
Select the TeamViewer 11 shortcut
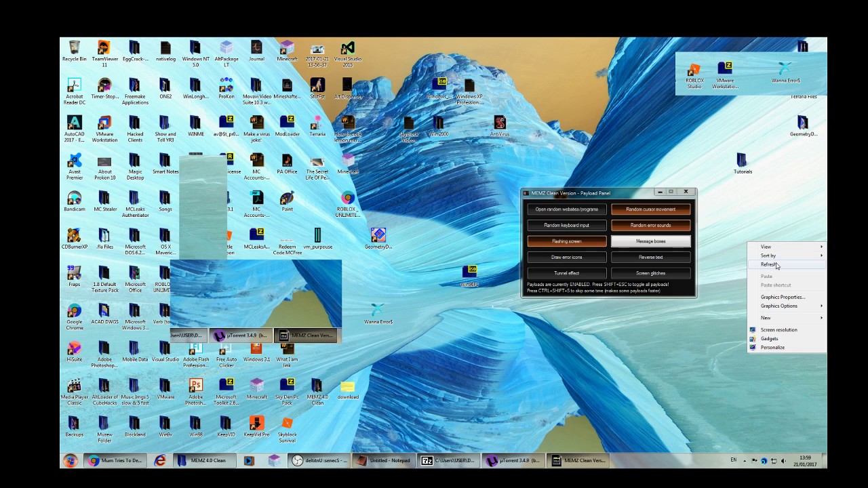point(104,54)
